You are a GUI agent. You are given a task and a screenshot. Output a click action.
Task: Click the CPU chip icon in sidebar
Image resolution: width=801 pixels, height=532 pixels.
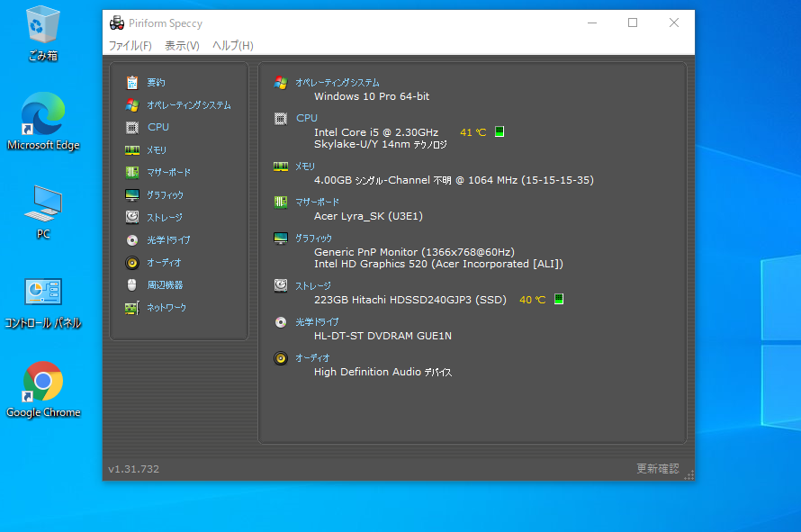(132, 127)
